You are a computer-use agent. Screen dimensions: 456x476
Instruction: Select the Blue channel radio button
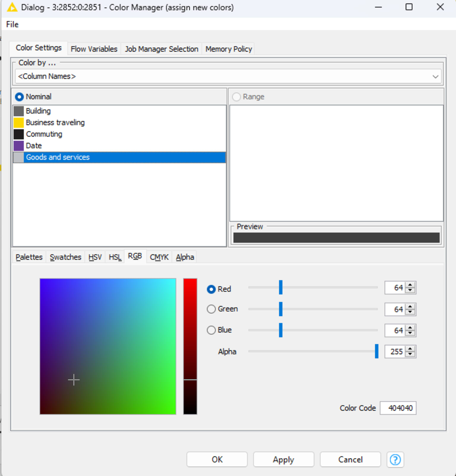click(x=211, y=330)
